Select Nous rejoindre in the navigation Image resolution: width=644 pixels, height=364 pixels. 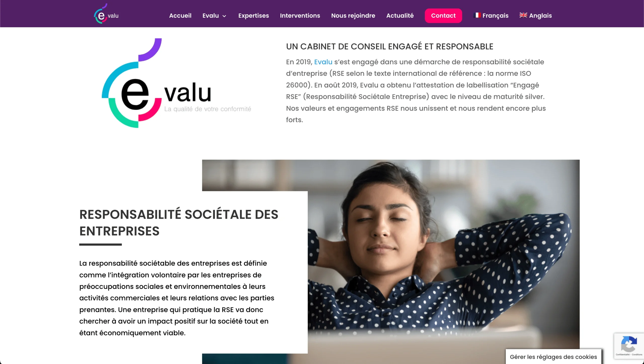353,16
